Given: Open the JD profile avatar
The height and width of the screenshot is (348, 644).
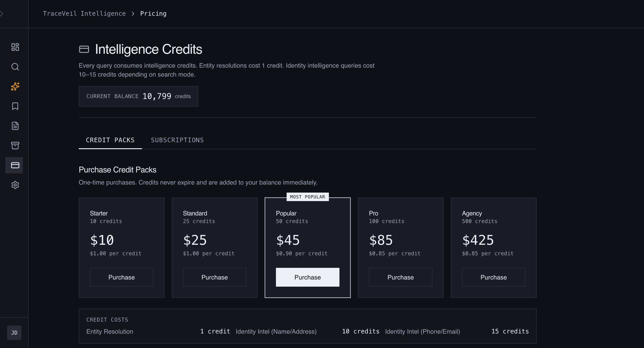Looking at the screenshot, I should [x=14, y=333].
